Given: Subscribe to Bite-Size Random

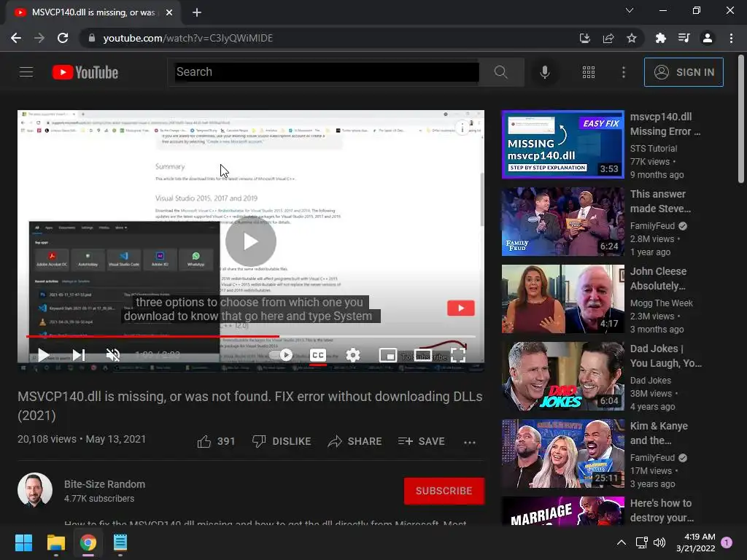Looking at the screenshot, I should pyautogui.click(x=444, y=491).
